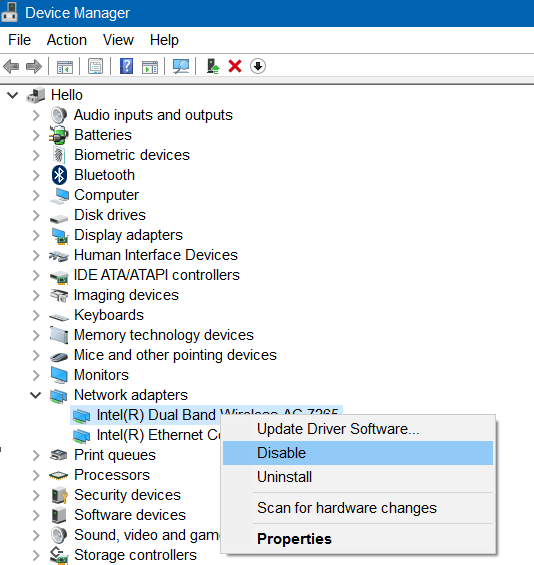Click the Audio inputs and outputs speaker icon
This screenshot has width=534, height=565.
point(59,115)
